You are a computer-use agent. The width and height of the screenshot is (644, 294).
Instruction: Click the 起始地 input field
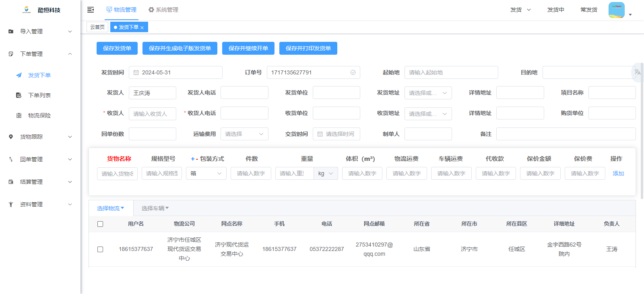[x=451, y=72]
